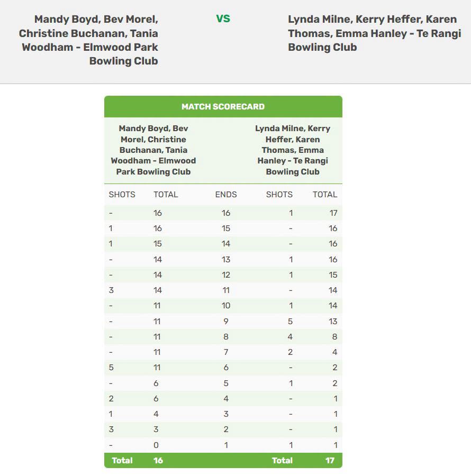Click the Elmwood Park final Total 16
Viewport: 471px width, 476px height.
tap(158, 461)
